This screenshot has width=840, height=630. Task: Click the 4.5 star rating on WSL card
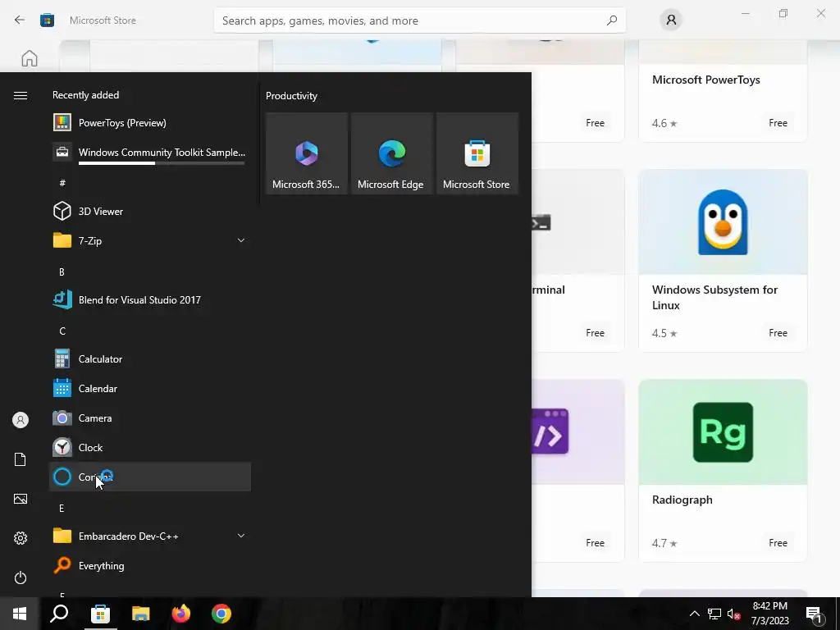[x=664, y=333]
